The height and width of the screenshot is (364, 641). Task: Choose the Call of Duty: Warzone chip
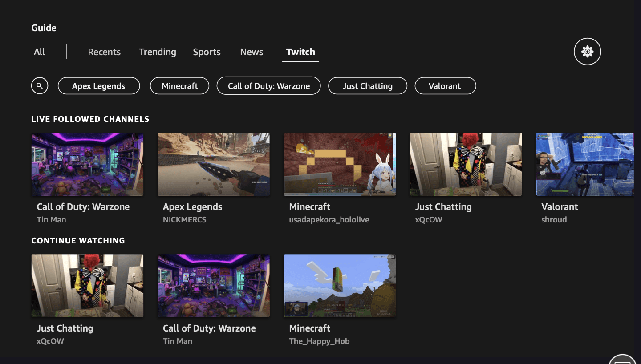[x=269, y=86]
